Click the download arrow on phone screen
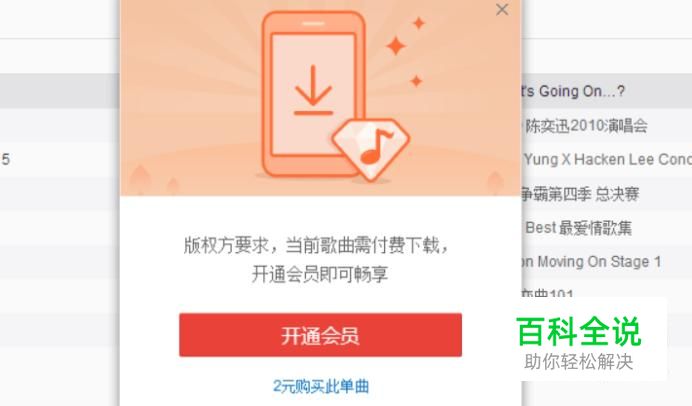 [x=313, y=90]
